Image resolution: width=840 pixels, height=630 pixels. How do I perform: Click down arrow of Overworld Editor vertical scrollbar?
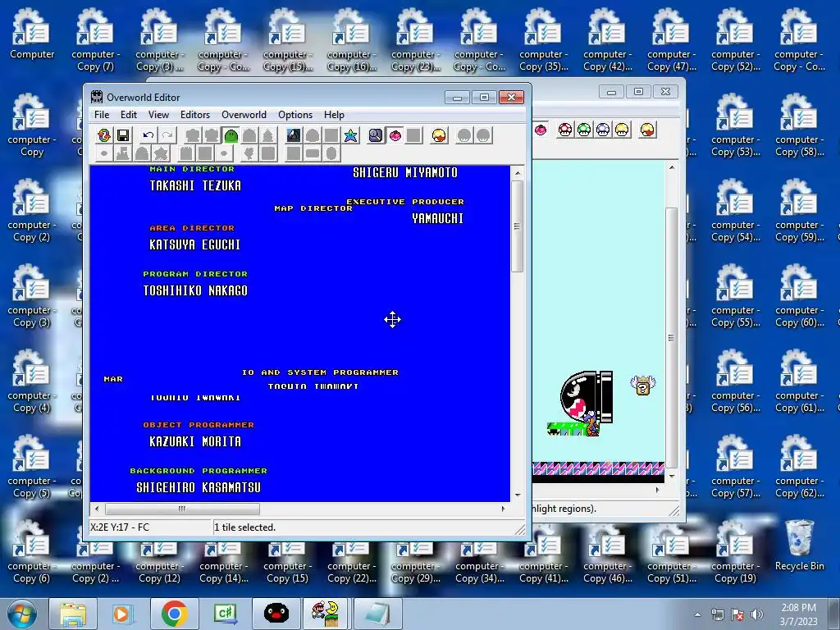(518, 495)
